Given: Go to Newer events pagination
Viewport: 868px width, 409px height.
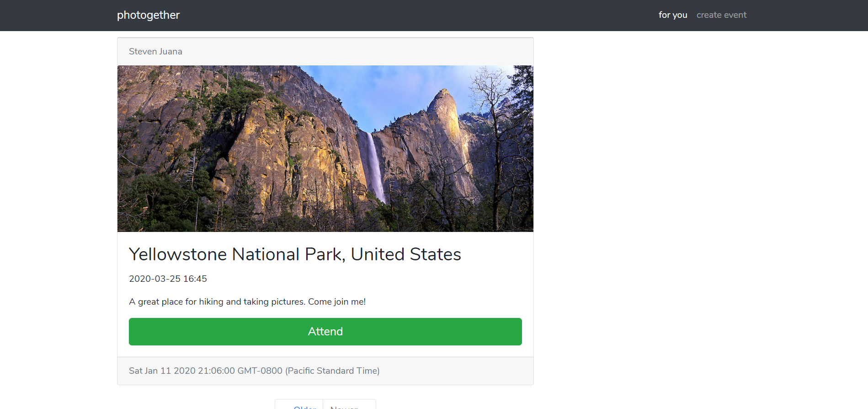Looking at the screenshot, I should click(349, 405).
